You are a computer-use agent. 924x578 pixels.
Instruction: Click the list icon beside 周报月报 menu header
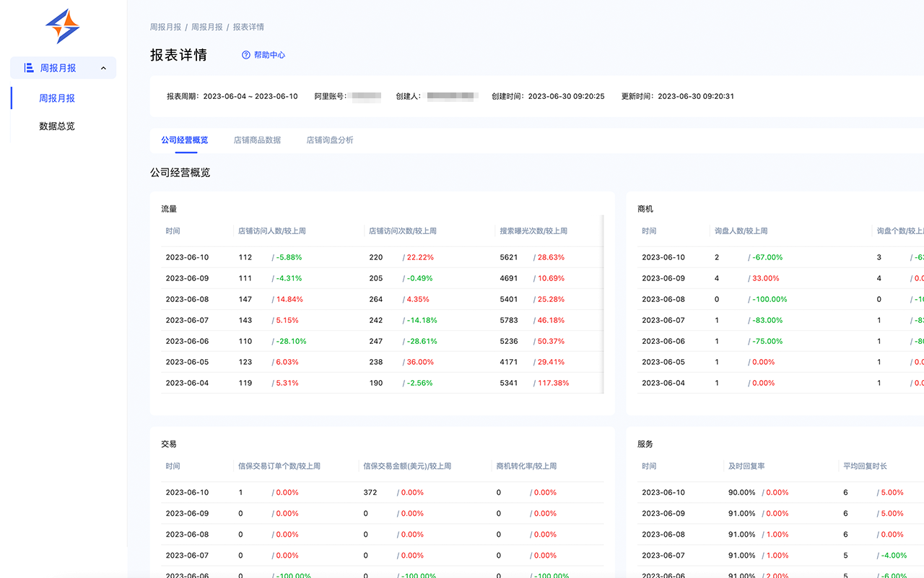(x=27, y=67)
